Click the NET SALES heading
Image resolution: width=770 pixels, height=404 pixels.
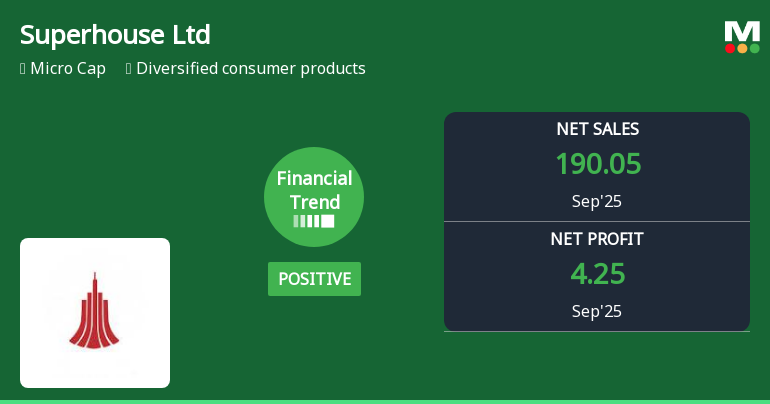tap(597, 129)
